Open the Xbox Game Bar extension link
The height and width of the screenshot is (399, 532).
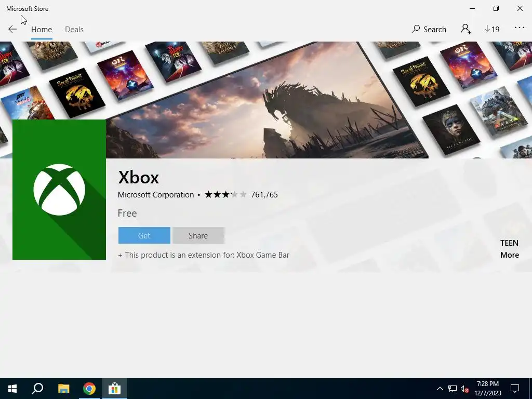(x=263, y=255)
